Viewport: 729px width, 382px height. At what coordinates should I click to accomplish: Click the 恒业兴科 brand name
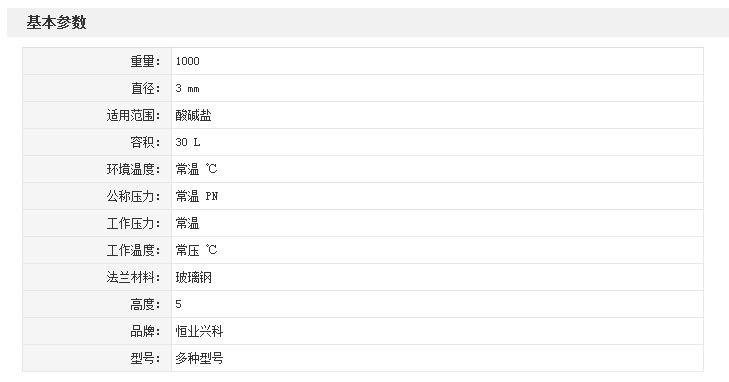pyautogui.click(x=199, y=331)
